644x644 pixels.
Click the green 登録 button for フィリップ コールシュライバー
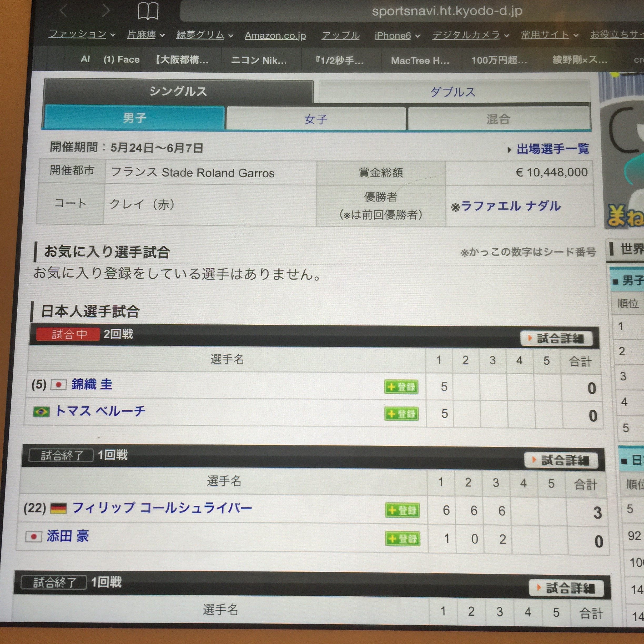point(402,510)
